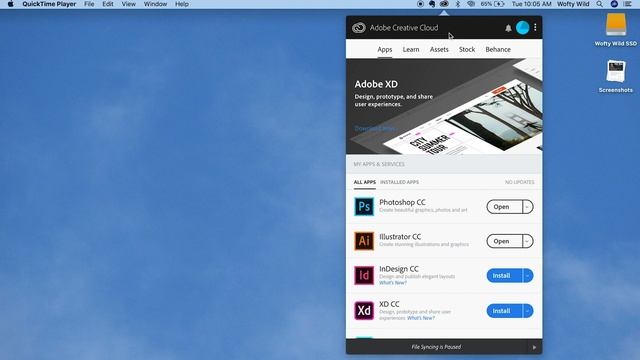Viewport: 640px width, 360px height.
Task: Install XD CC
Action: pos(504,311)
